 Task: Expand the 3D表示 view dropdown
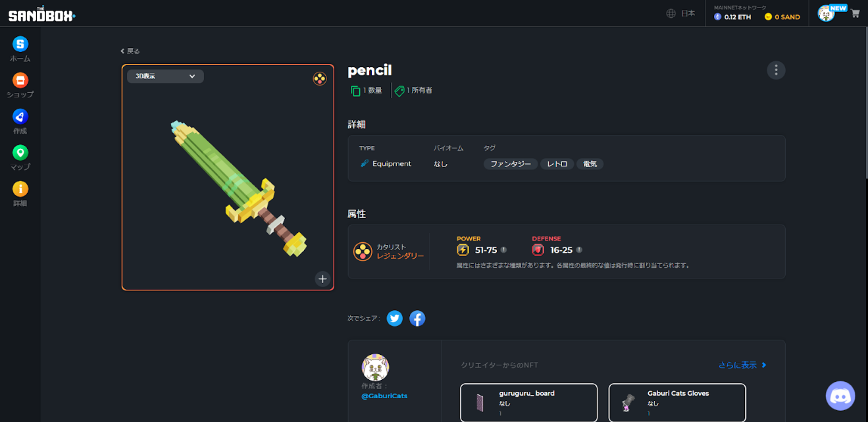[165, 76]
